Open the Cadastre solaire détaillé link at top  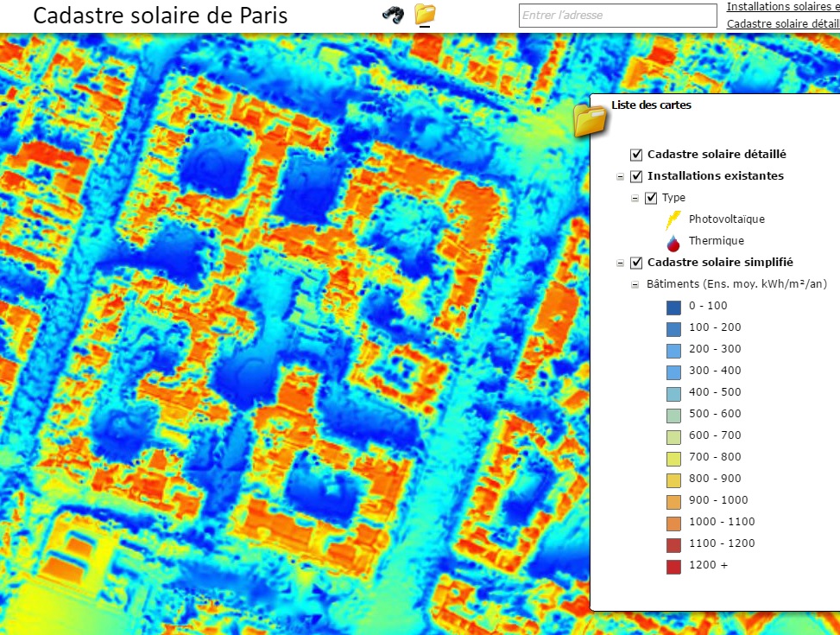782,23
